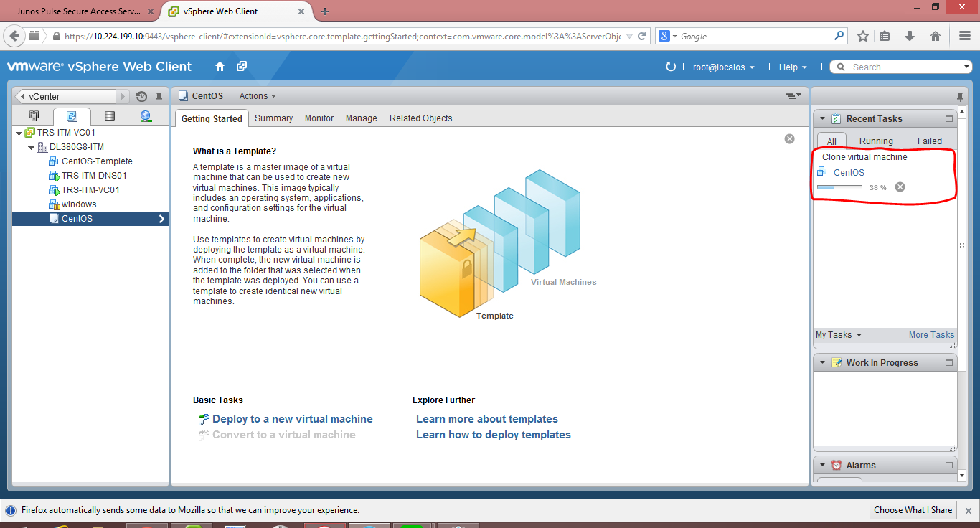Pin the Navigator panel

tap(159, 96)
